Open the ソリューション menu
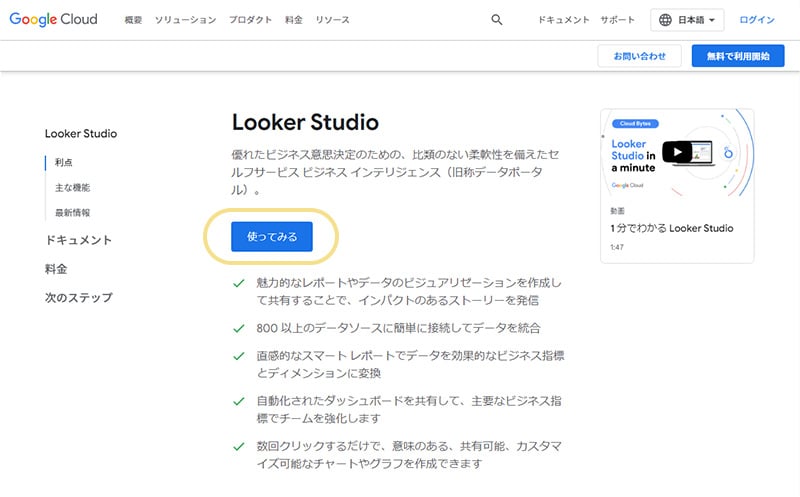 [x=186, y=20]
